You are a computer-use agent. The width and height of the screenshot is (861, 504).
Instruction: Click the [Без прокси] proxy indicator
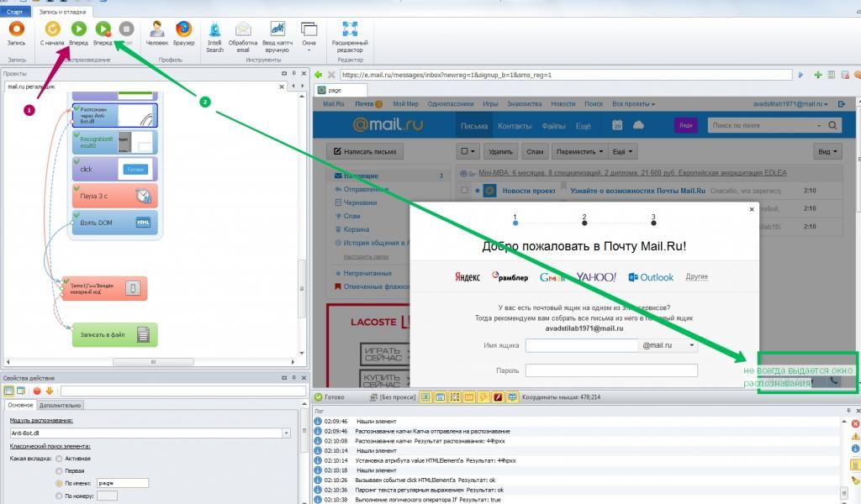(394, 397)
